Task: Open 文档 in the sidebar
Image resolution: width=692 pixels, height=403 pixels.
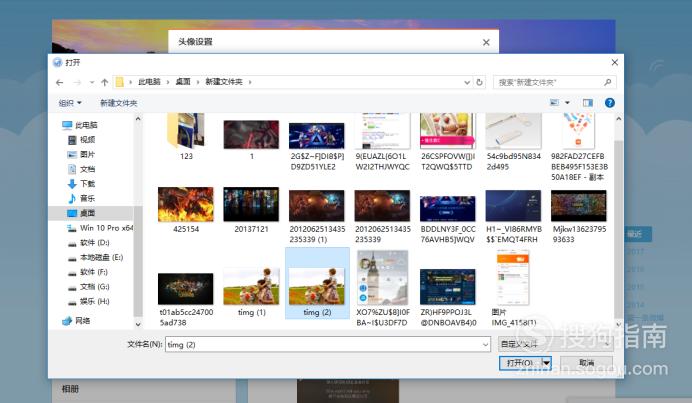Action: coord(82,169)
